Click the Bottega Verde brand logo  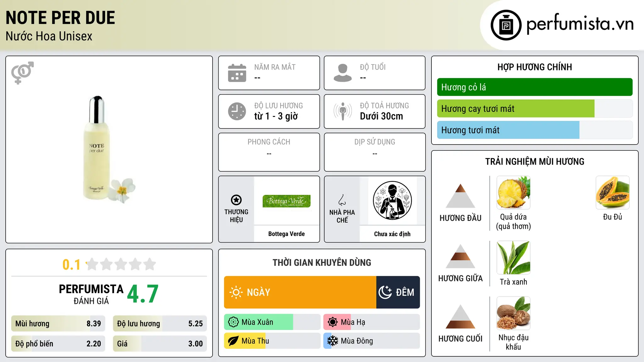286,201
